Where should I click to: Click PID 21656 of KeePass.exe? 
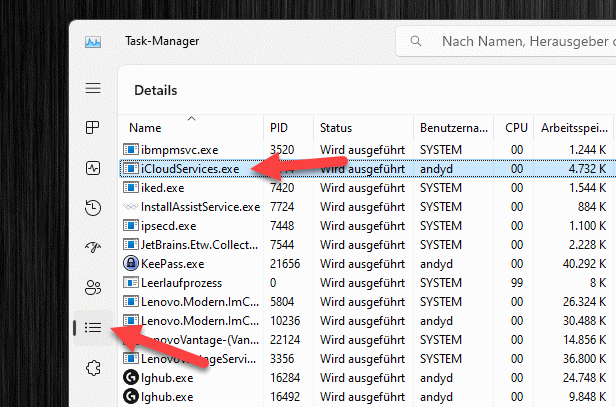[x=285, y=264]
